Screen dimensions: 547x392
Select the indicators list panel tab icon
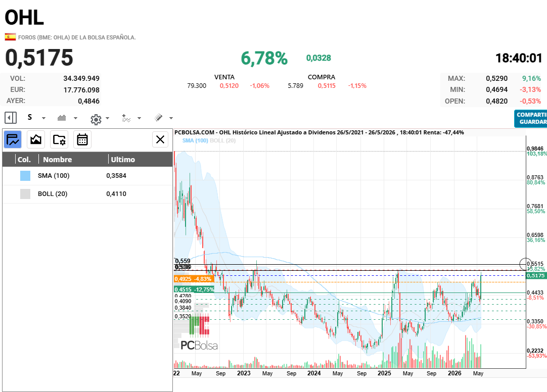point(13,140)
